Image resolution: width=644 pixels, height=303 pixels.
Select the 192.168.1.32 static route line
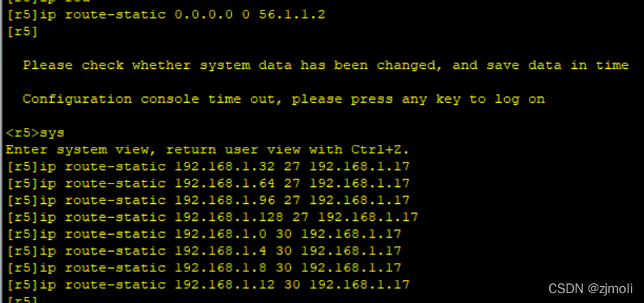point(207,167)
